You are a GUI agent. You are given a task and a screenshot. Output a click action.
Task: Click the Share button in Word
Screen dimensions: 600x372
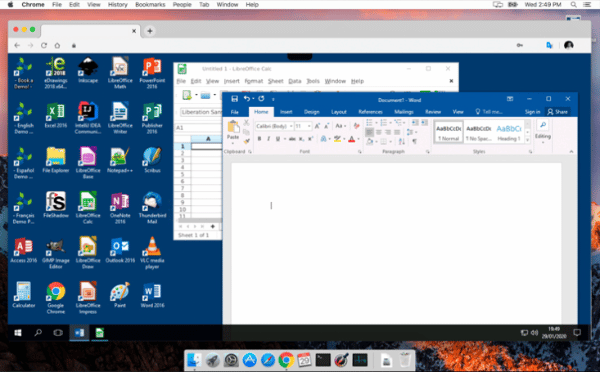(558, 112)
